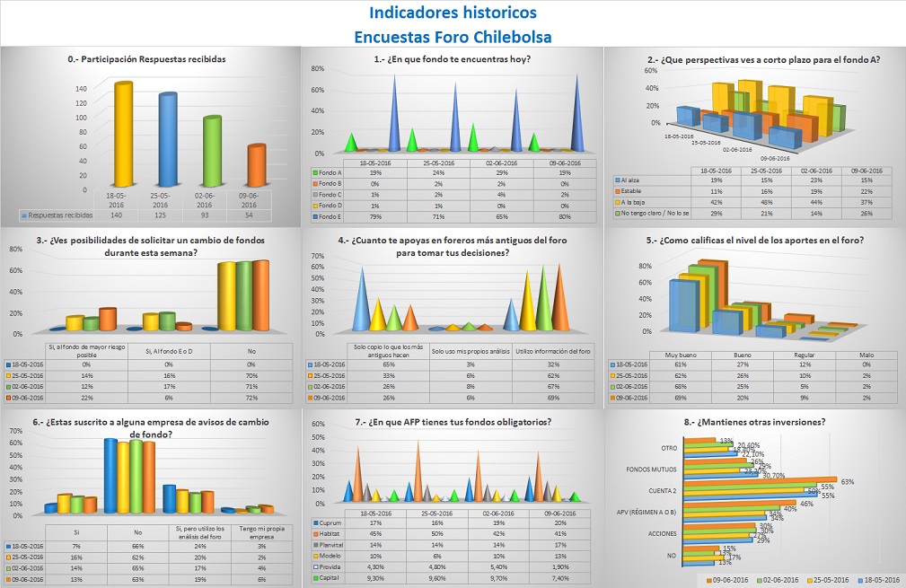Viewport: 906px width, 588px height.
Task: Select the "Si, al fondo de mayor riesgo posible" header
Action: point(87,351)
